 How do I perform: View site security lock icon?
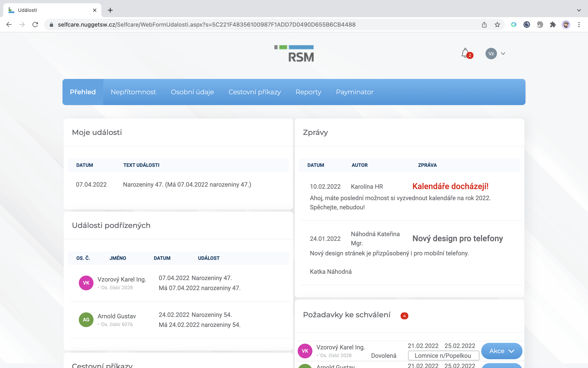click(51, 25)
